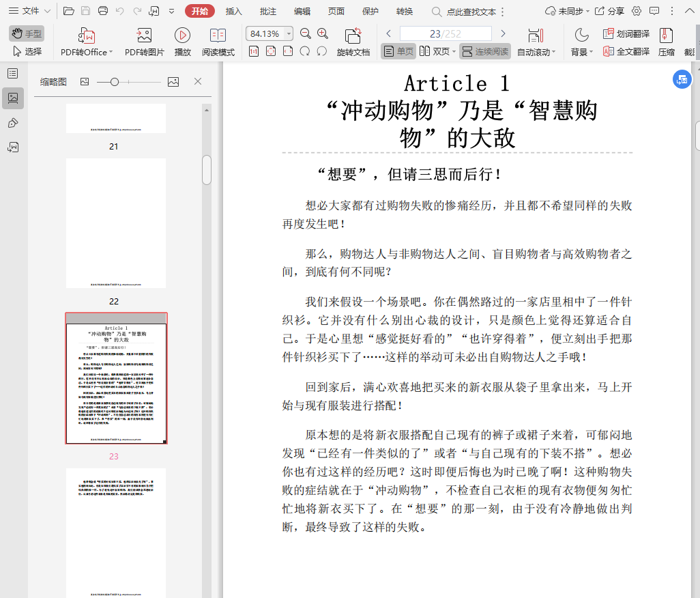
Task: Open the outline/bookmarks sidebar icon
Action: pyautogui.click(x=12, y=74)
